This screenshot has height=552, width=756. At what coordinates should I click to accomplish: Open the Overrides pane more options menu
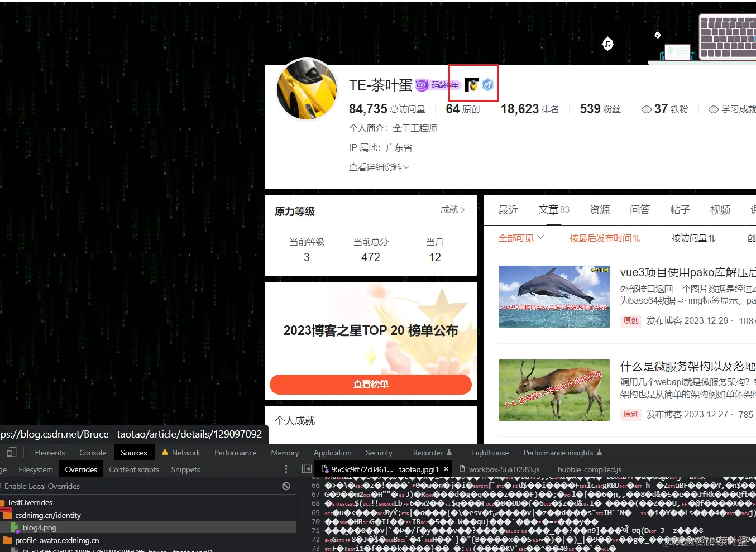click(x=286, y=469)
